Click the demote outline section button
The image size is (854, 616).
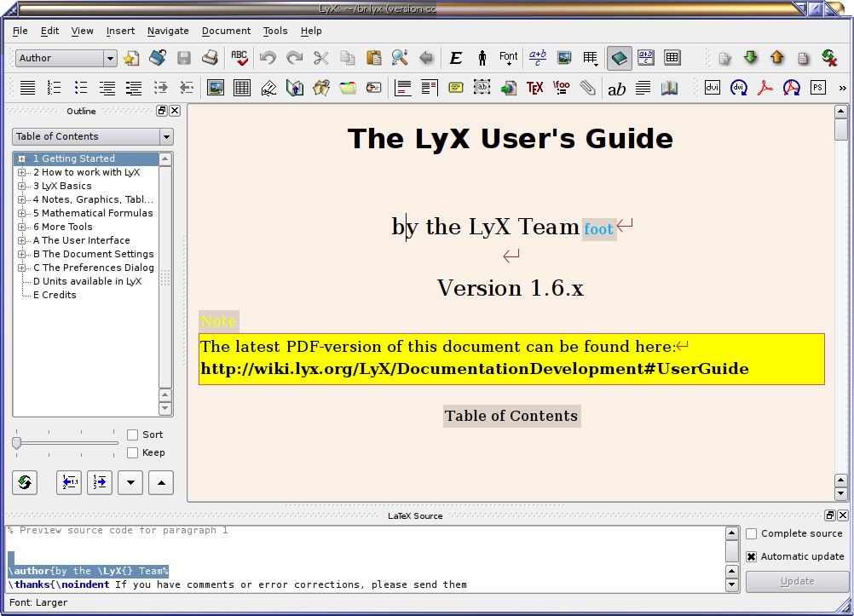coord(100,482)
